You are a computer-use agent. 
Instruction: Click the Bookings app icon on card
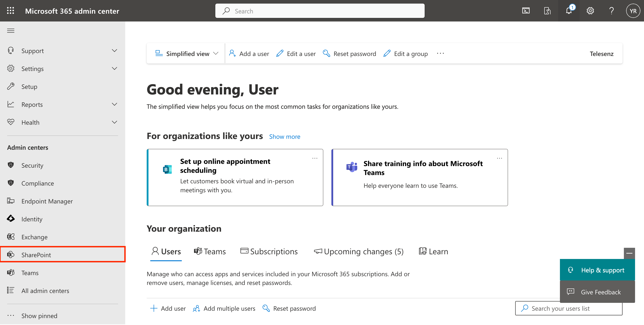pyautogui.click(x=167, y=170)
